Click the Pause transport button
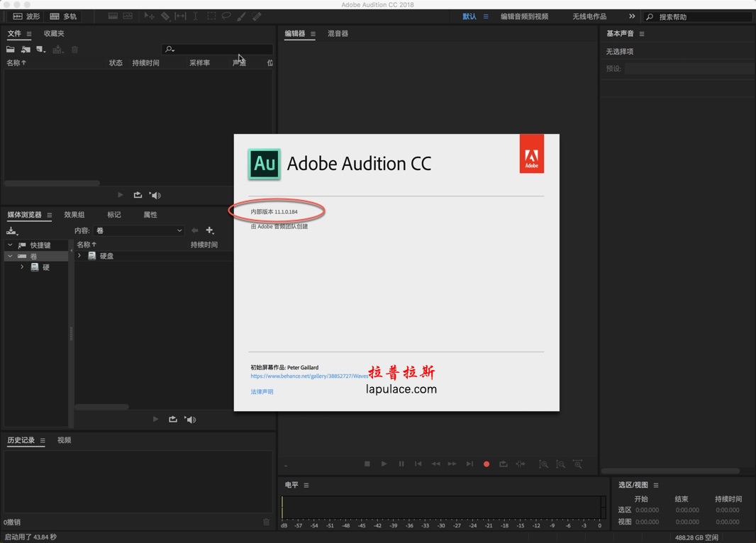This screenshot has height=543, width=756. 401,464
